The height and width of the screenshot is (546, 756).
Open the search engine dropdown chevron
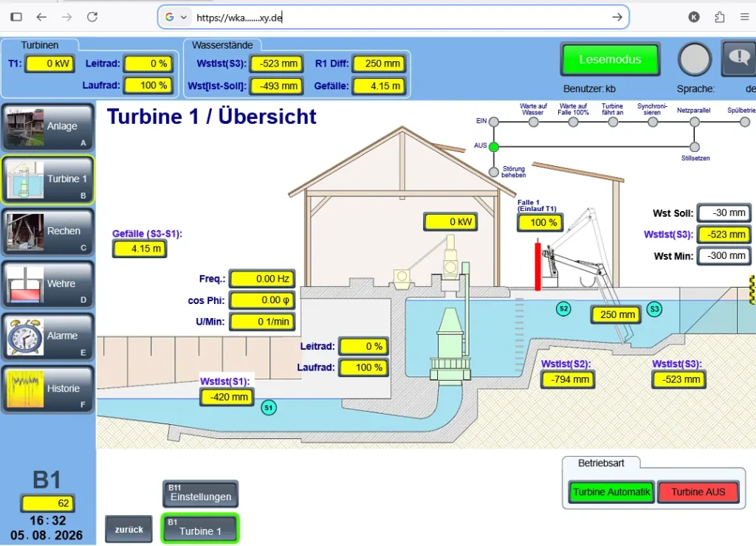[x=184, y=18]
